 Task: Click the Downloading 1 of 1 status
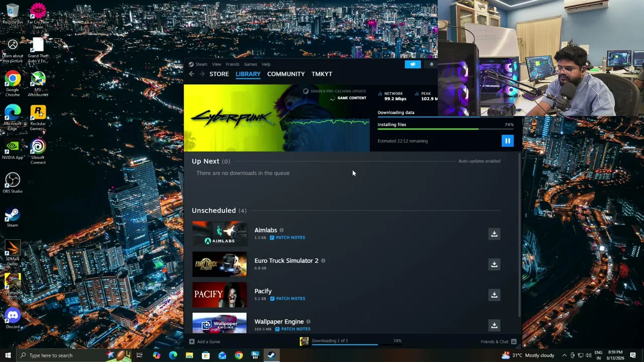point(330,341)
